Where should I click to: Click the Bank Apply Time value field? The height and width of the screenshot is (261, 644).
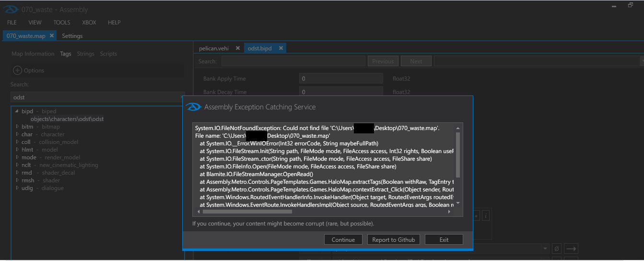(341, 79)
